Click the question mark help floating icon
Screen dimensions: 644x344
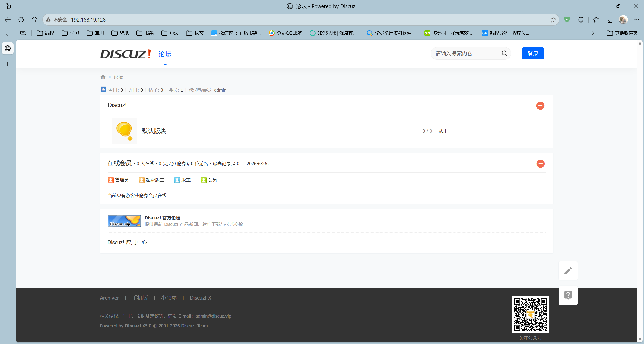pos(568,295)
